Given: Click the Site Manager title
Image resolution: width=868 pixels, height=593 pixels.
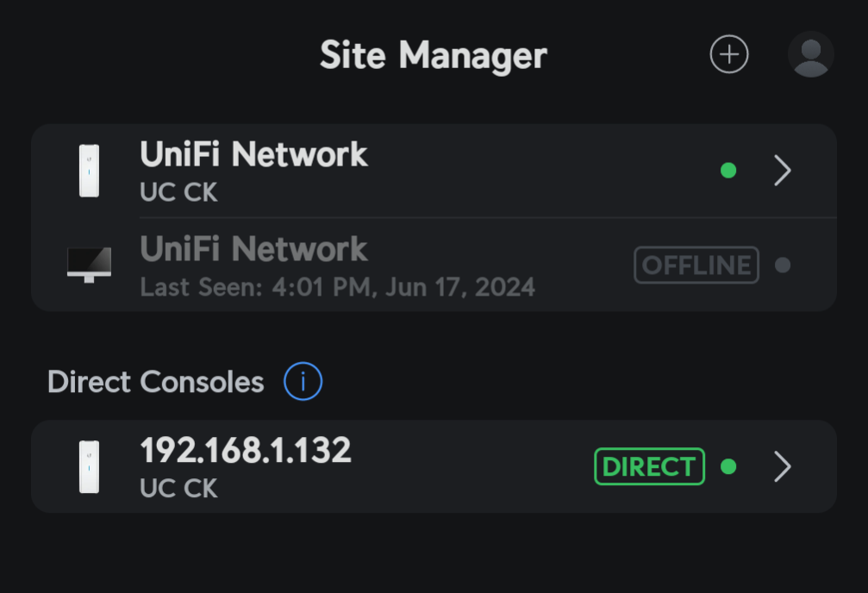Looking at the screenshot, I should (x=434, y=55).
